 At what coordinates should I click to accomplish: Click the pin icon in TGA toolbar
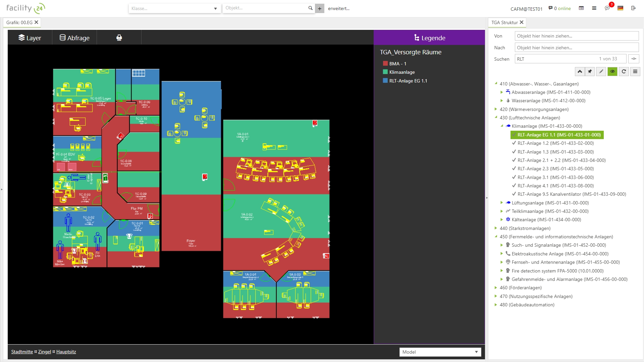pyautogui.click(x=590, y=71)
